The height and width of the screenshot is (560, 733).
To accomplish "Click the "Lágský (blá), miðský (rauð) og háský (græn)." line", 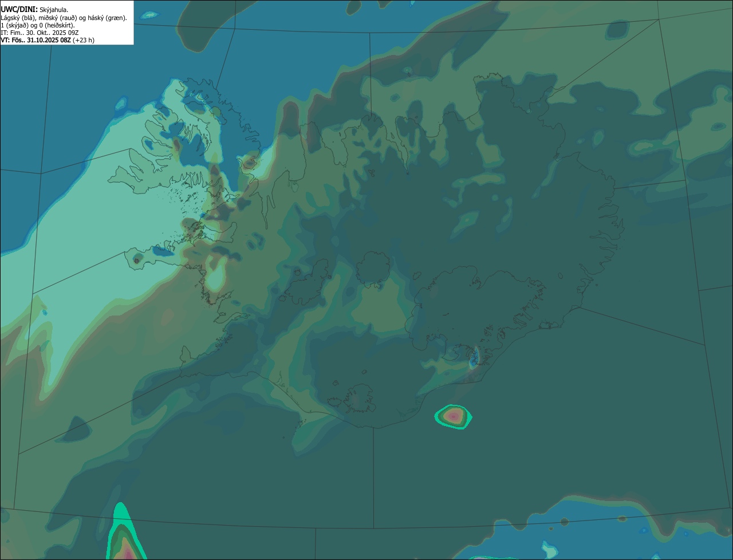I will pyautogui.click(x=64, y=18).
